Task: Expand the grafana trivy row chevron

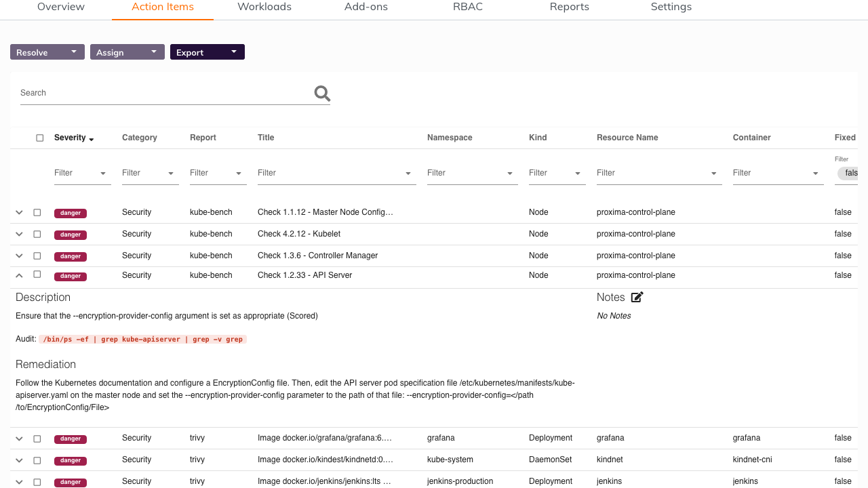Action: tap(19, 439)
